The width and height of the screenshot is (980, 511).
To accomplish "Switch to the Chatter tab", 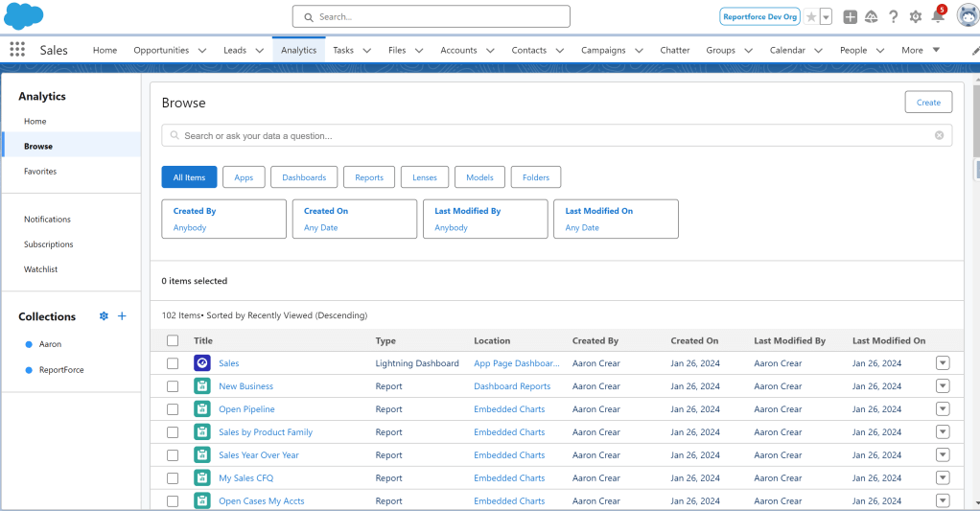I will tap(674, 50).
